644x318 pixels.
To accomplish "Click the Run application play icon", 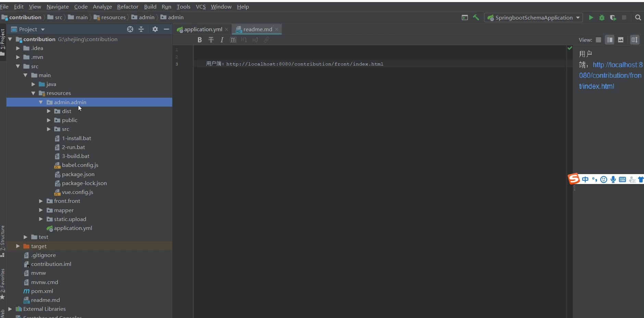I will [x=591, y=17].
